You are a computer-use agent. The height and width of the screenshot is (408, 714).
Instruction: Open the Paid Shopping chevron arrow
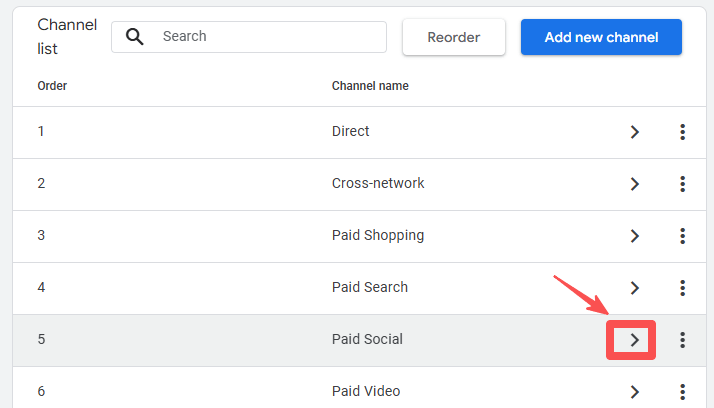click(x=634, y=236)
